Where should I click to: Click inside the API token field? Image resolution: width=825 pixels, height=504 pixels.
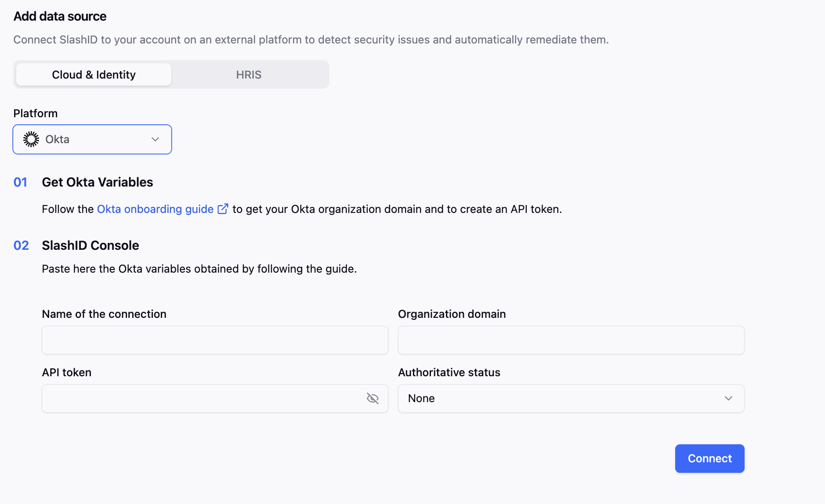(x=202, y=398)
